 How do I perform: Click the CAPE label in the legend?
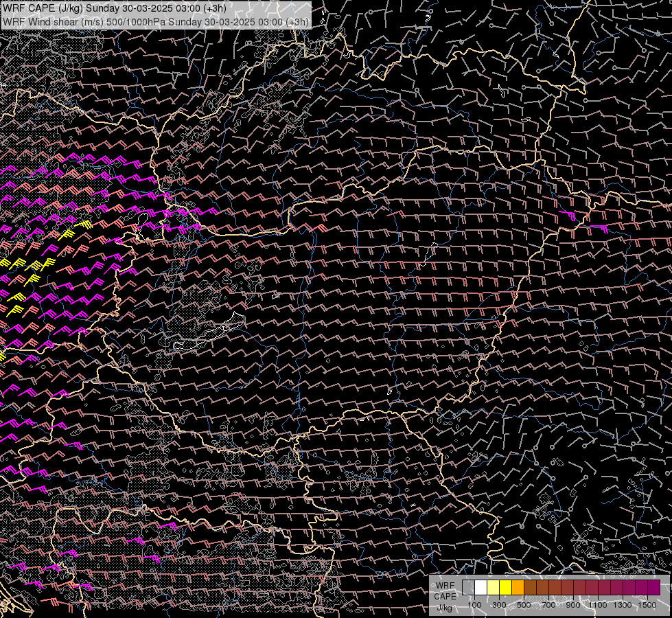click(x=445, y=597)
